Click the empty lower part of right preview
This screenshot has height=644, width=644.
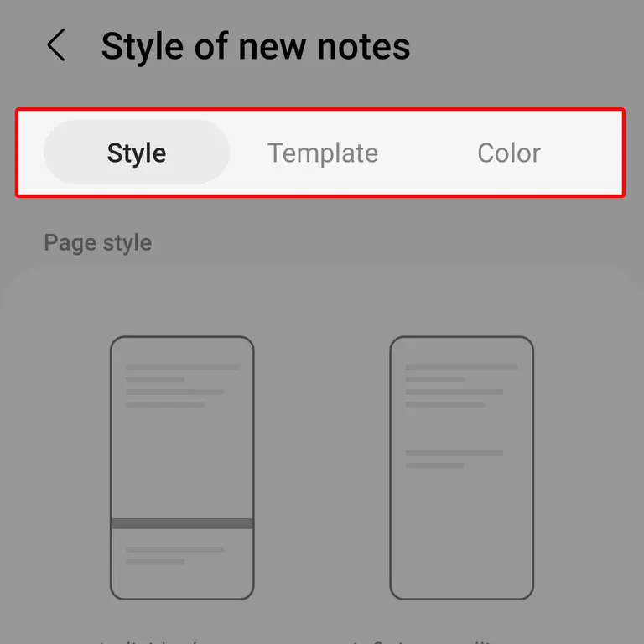[x=462, y=534]
